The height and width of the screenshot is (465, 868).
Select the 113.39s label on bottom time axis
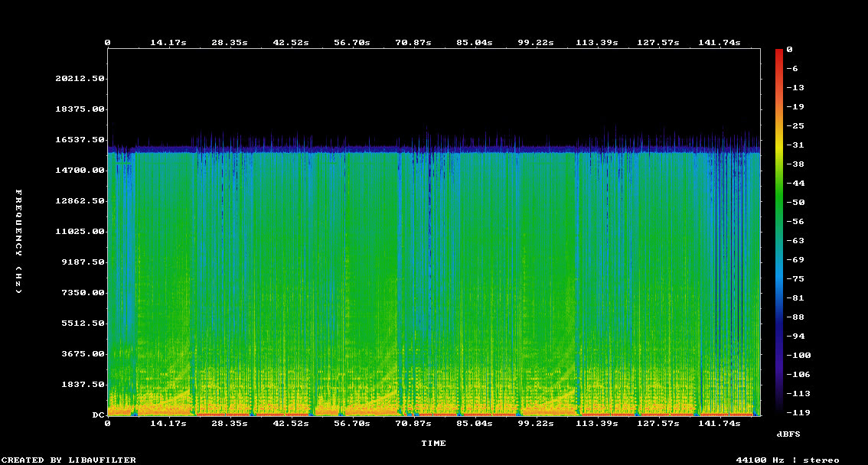[x=596, y=423]
